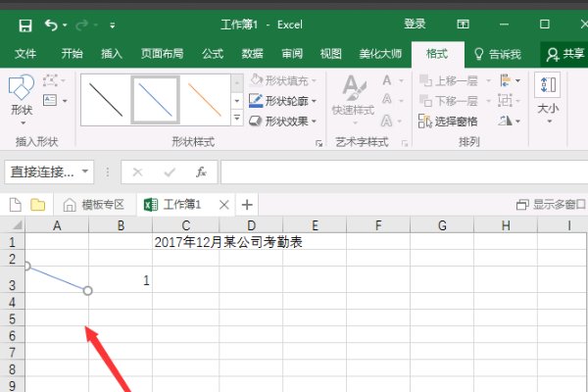Switch to the 视图 tab
This screenshot has height=392, width=588.
pyautogui.click(x=331, y=54)
